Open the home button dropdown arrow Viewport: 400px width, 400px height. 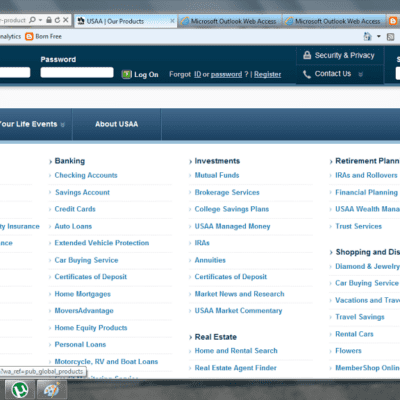pos(379,36)
